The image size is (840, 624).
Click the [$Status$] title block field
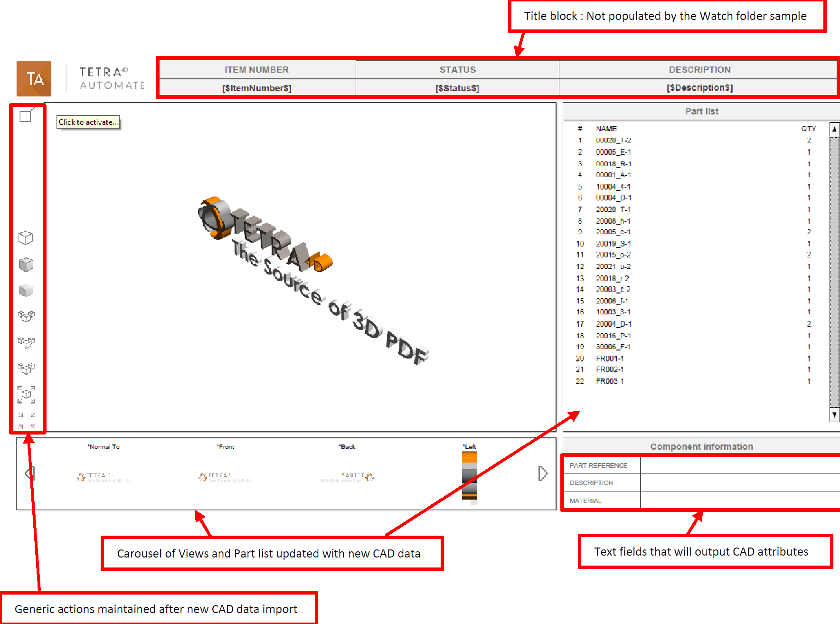(x=457, y=88)
